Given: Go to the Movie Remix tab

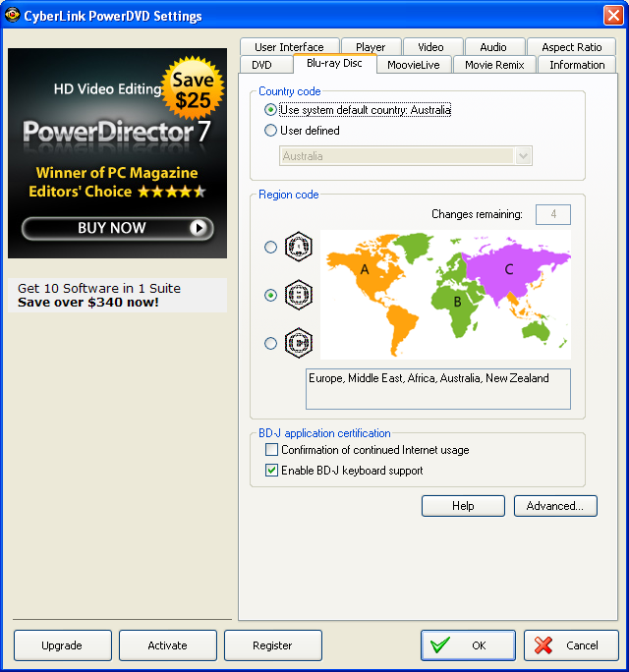Looking at the screenshot, I should click(x=495, y=65).
